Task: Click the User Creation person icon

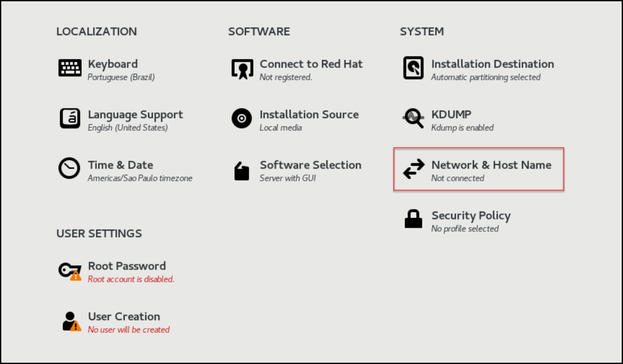Action: 71,322
